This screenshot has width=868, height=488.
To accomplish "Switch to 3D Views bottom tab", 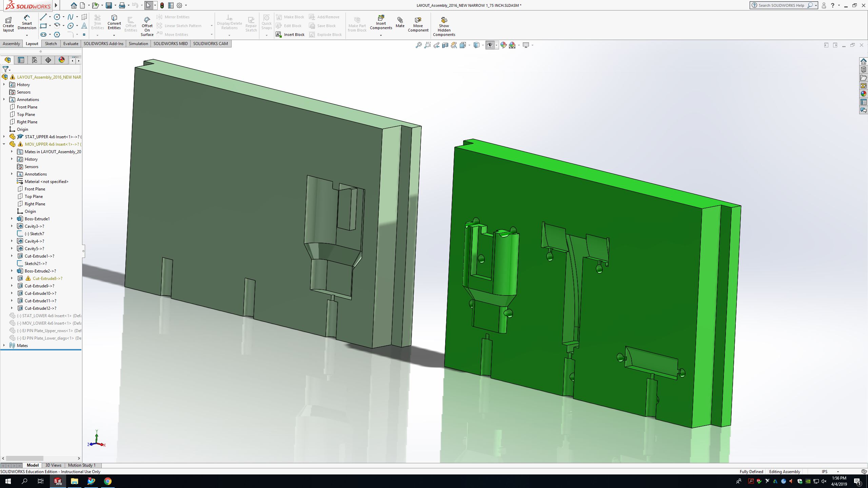I will point(53,465).
